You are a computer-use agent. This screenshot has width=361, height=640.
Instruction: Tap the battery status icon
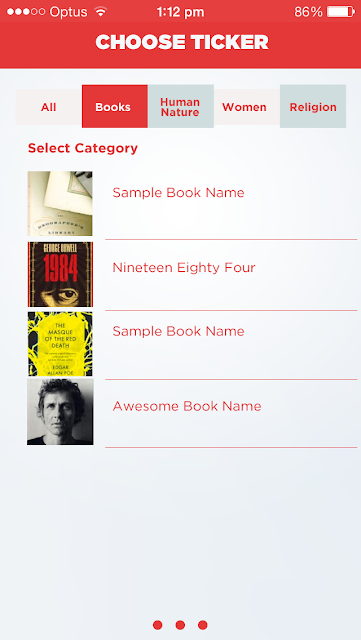pyautogui.click(x=341, y=11)
